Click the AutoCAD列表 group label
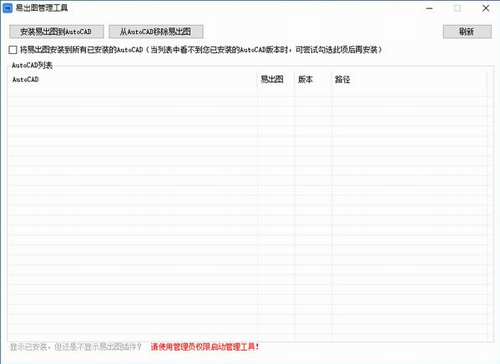This screenshot has height=364, width=500. coord(32,65)
